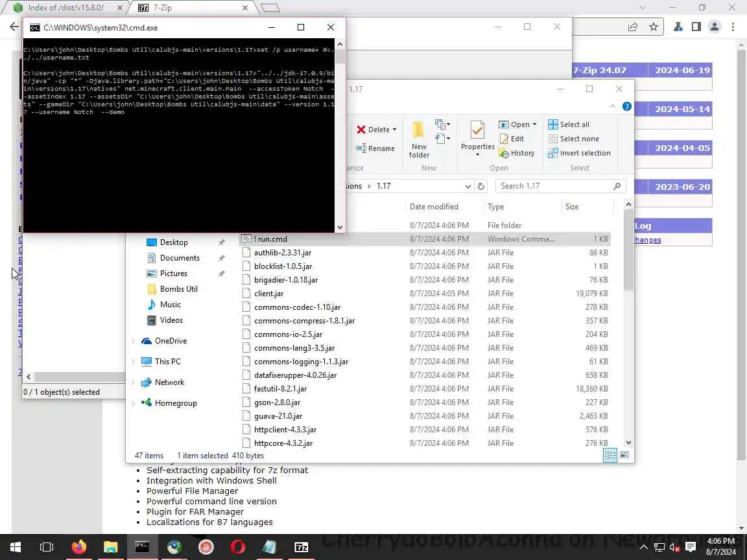Viewport: 747px width, 560px height.
Task: Click the network tray icon
Action: tap(659, 547)
